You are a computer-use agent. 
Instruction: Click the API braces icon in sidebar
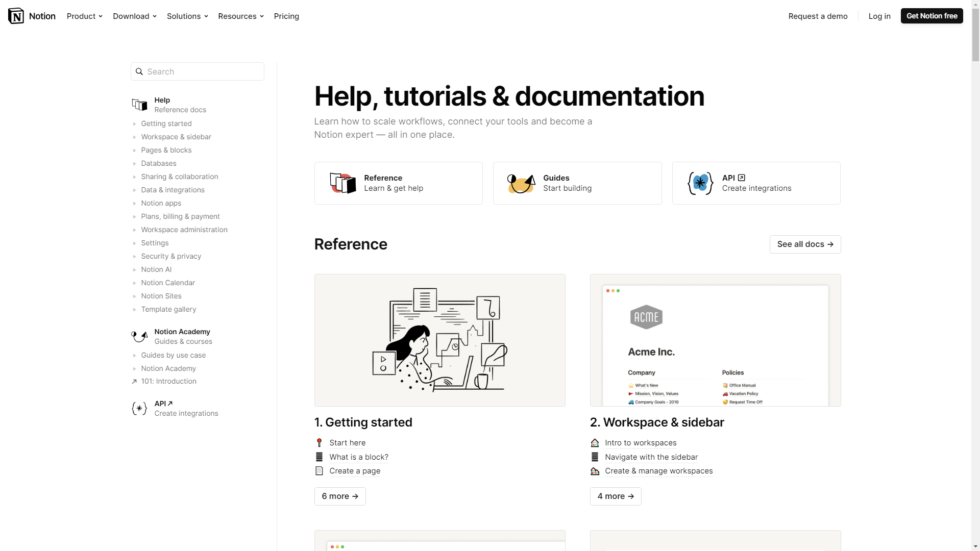click(139, 408)
